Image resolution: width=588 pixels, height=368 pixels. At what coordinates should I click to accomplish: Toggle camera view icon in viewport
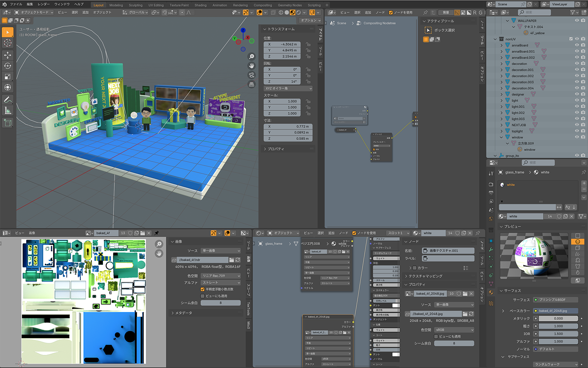point(252,75)
